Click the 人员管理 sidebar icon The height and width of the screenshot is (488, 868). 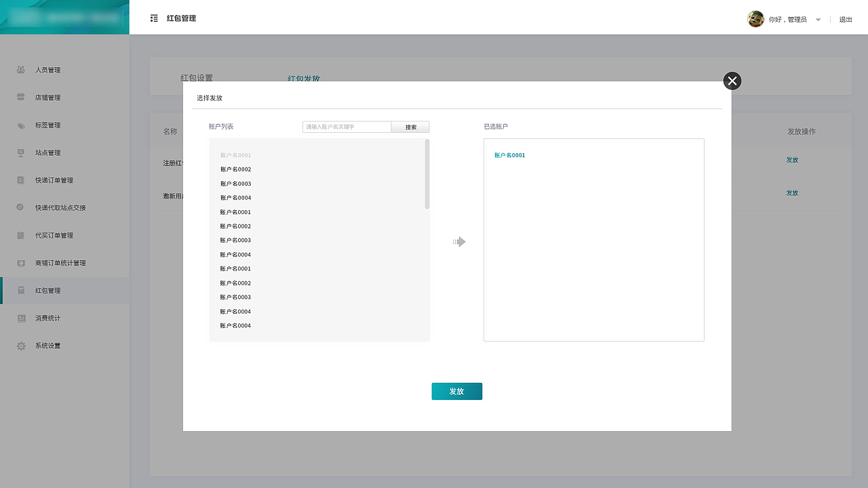(21, 70)
